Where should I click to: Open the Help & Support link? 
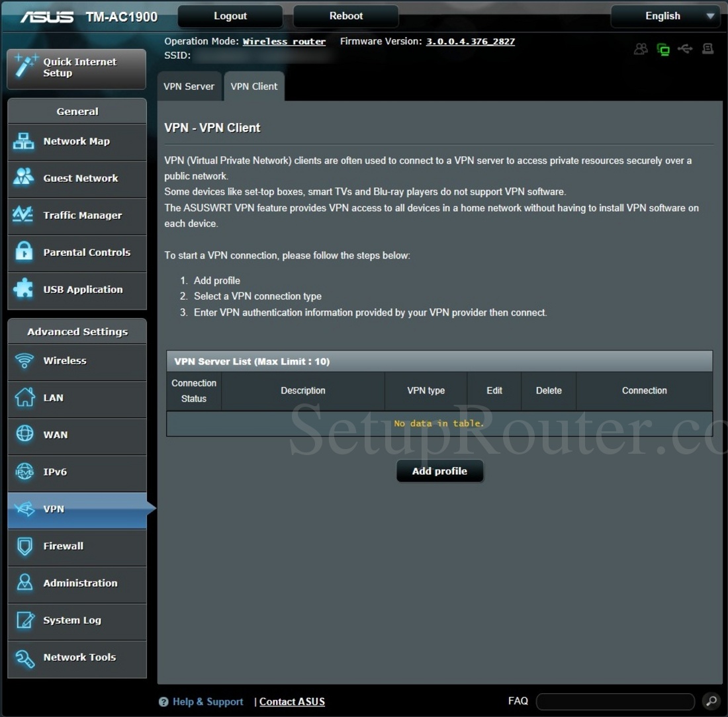208,702
